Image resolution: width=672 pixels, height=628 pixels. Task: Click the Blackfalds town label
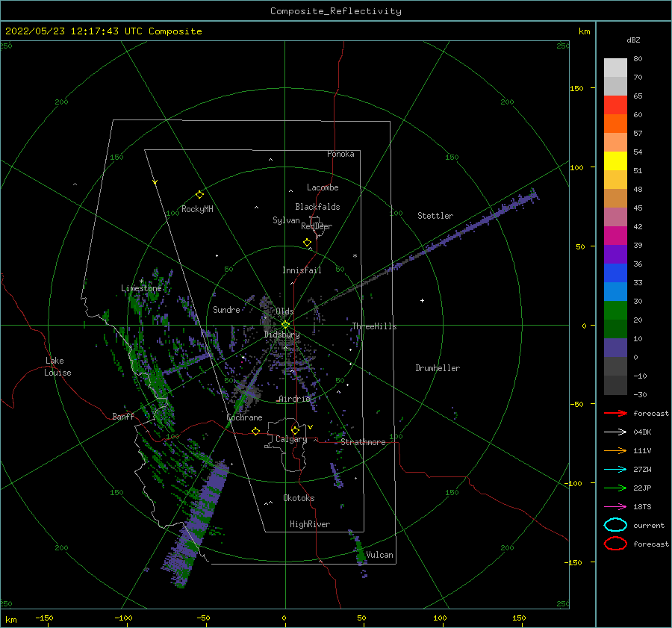(317, 207)
